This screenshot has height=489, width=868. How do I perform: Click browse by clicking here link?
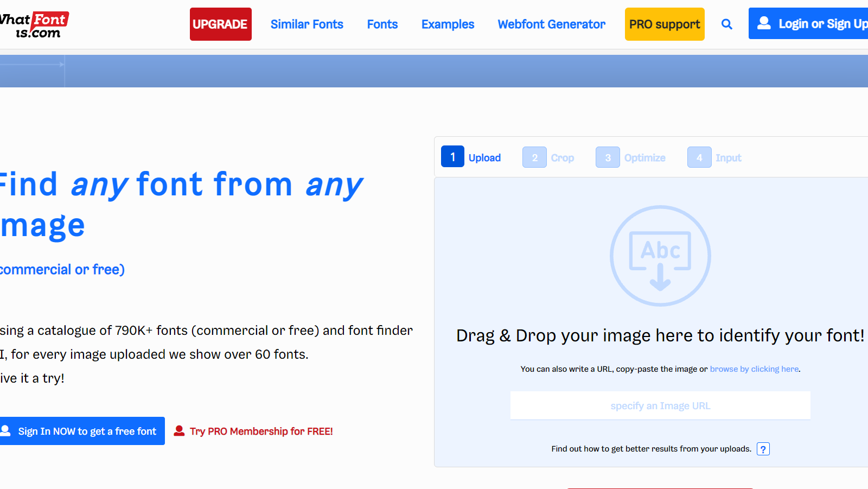tap(754, 369)
